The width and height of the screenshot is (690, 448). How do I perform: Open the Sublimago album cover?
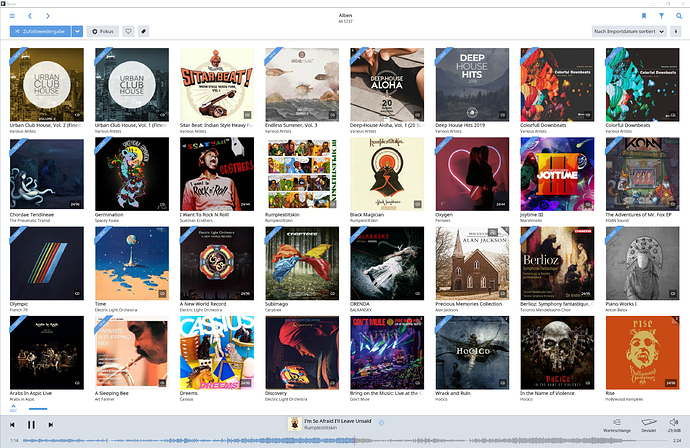(x=302, y=264)
